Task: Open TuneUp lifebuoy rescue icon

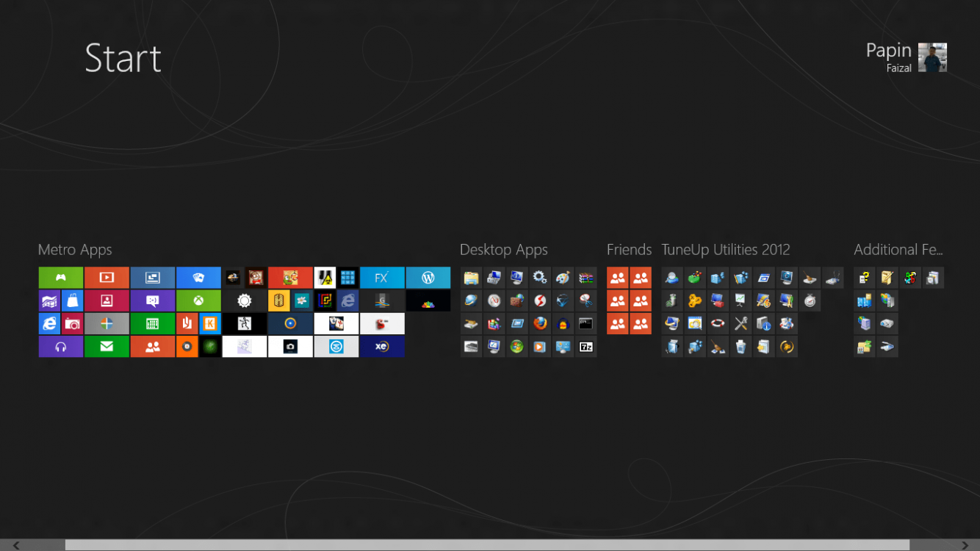Action: pos(718,323)
